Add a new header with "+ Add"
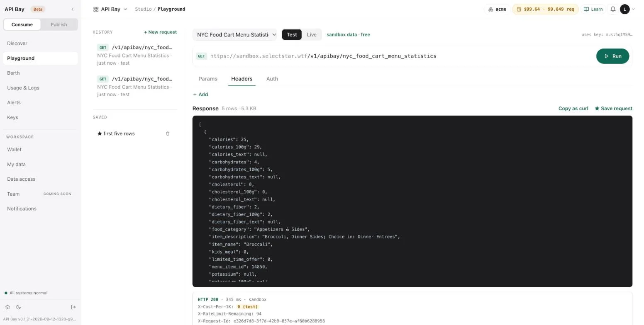This screenshot has width=644, height=325. click(200, 95)
